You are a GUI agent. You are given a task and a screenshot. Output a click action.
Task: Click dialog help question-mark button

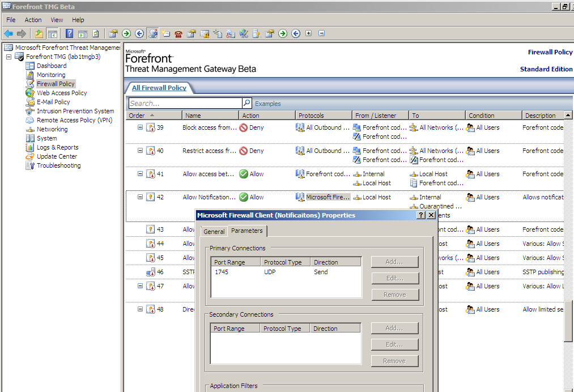[422, 215]
